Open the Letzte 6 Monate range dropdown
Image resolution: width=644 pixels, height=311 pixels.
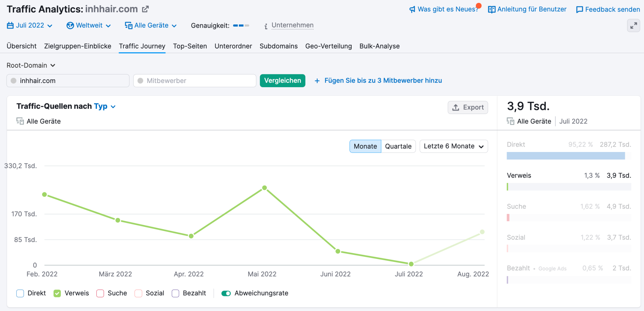[454, 146]
